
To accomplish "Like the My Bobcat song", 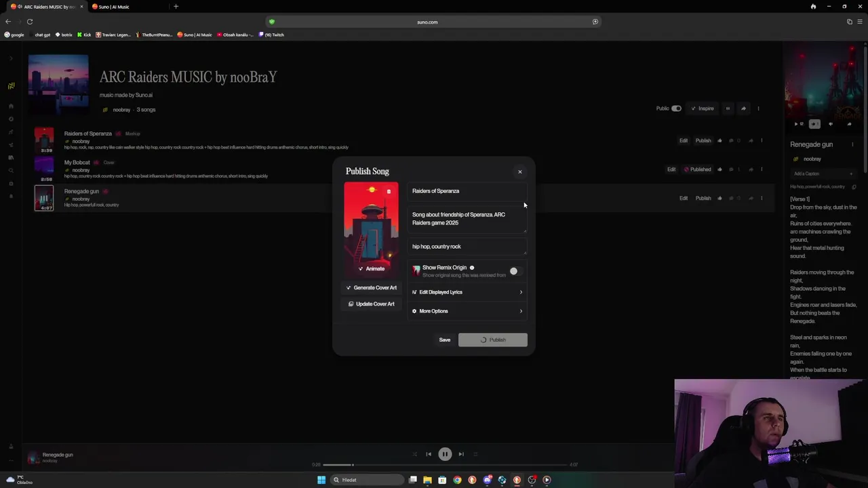I will 719,169.
